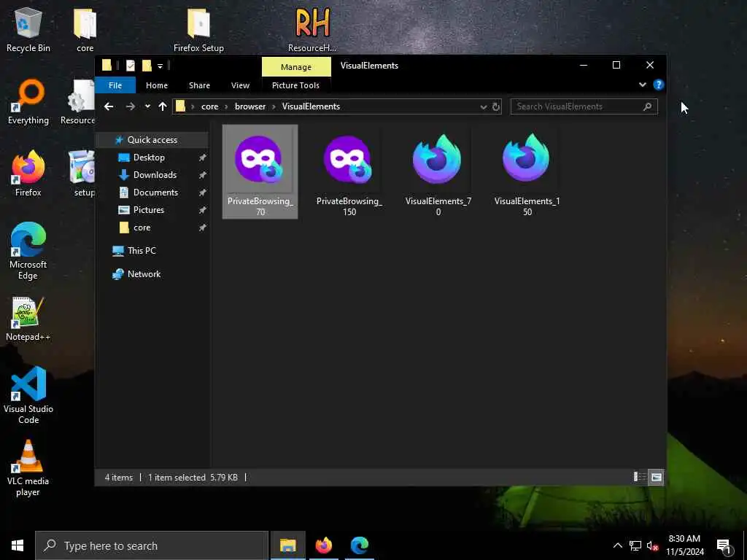
Task: Click the Manage contextual tab
Action: click(x=296, y=66)
